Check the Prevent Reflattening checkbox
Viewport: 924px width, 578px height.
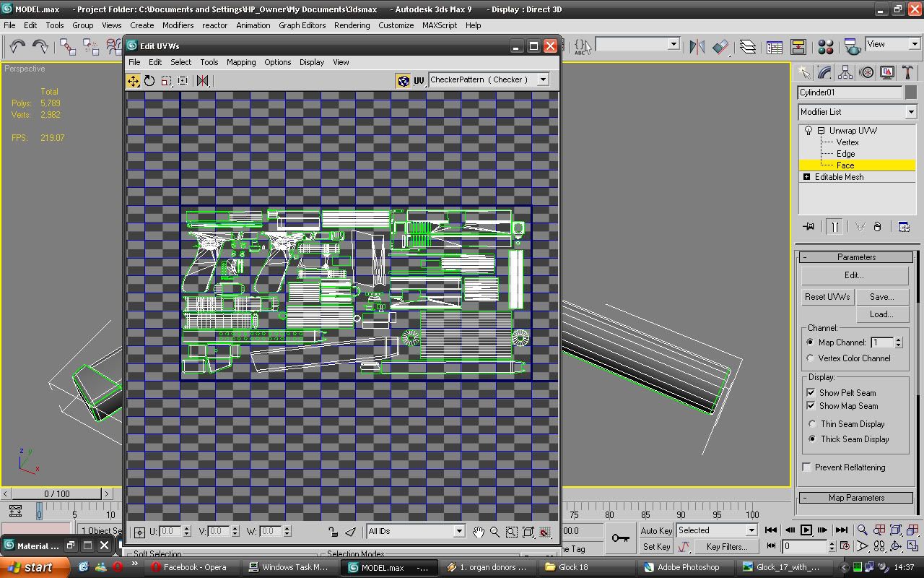(x=807, y=467)
